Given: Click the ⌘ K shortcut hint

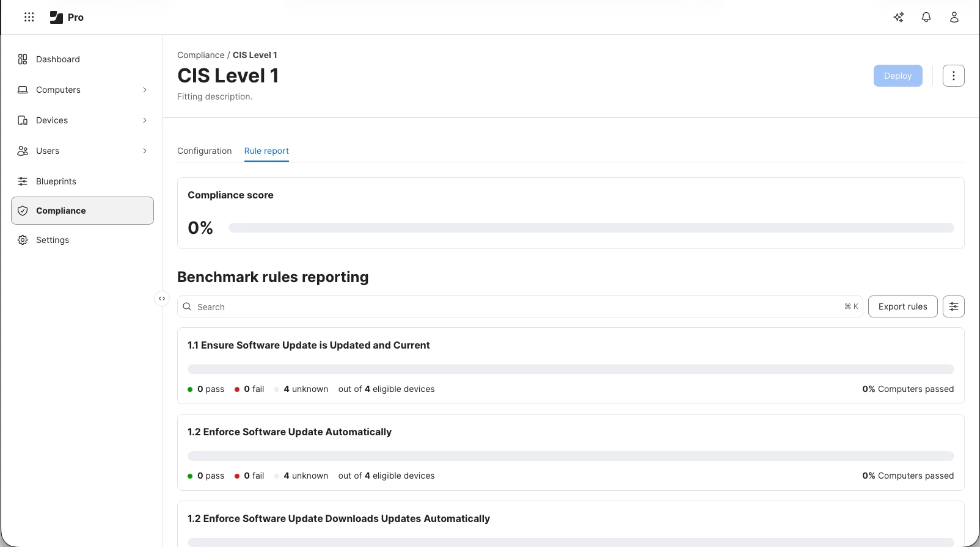Looking at the screenshot, I should (851, 306).
